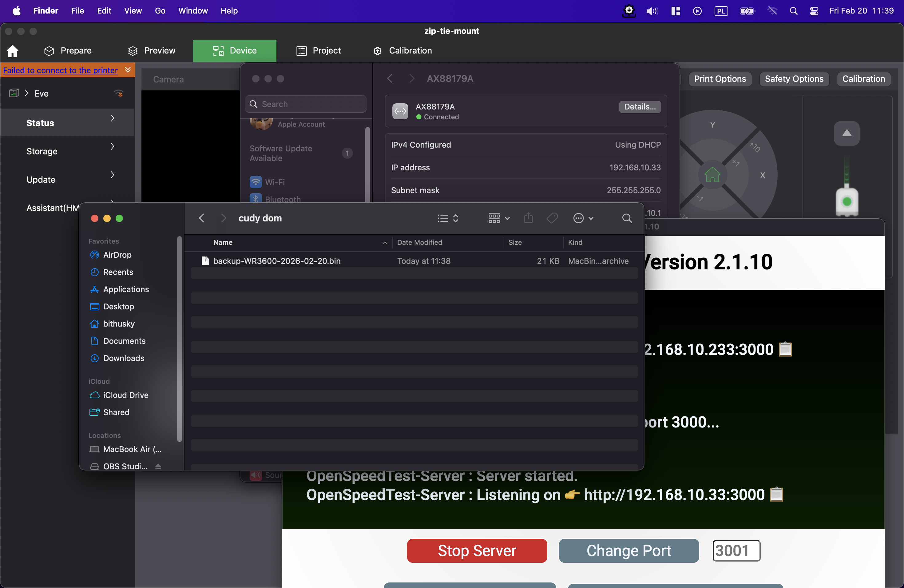Eject the OBS Studio volume

[158, 467]
